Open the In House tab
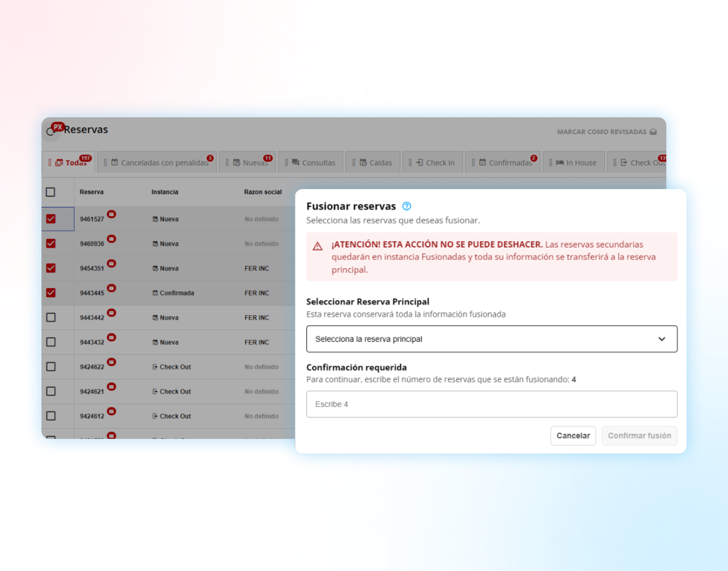This screenshot has width=728, height=571. (x=580, y=162)
